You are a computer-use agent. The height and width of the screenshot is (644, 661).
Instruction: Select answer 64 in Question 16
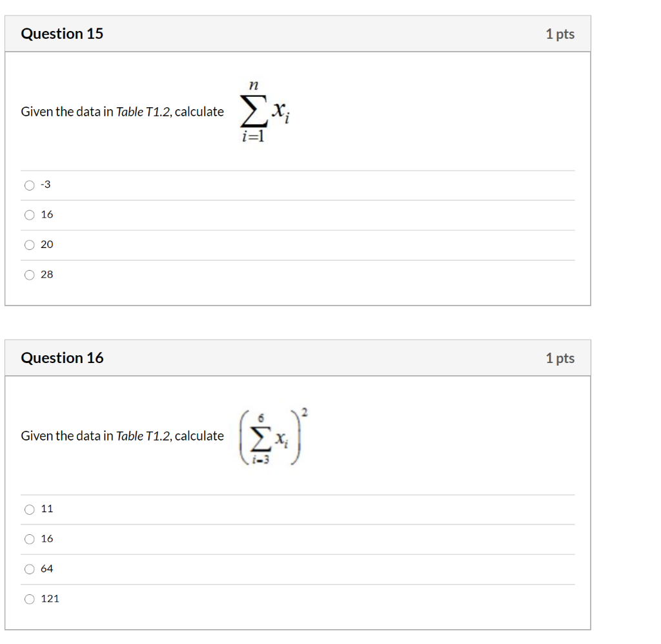(30, 568)
